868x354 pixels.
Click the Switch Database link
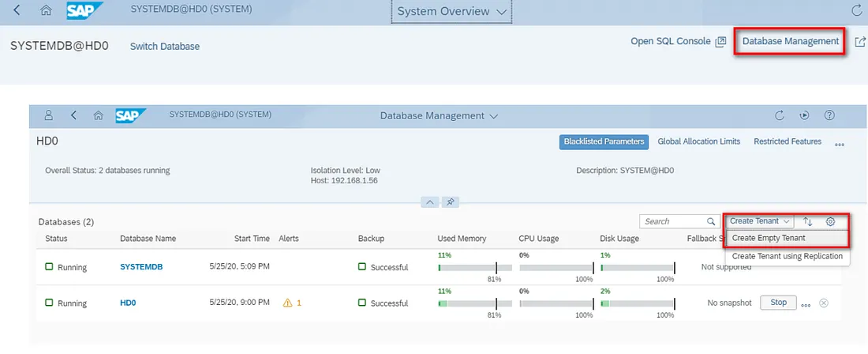click(165, 47)
